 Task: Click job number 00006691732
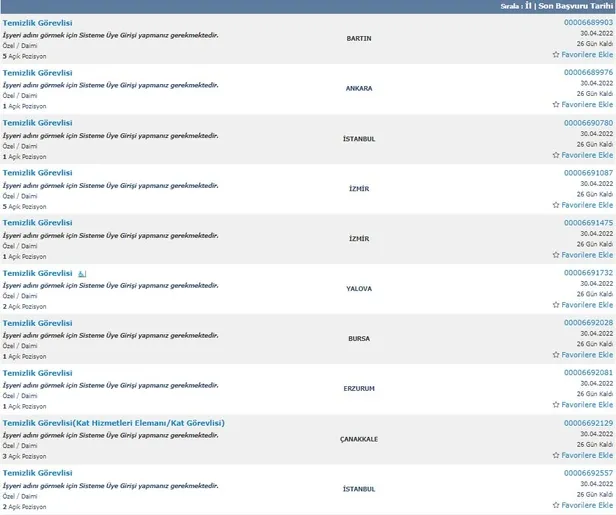coord(588,272)
